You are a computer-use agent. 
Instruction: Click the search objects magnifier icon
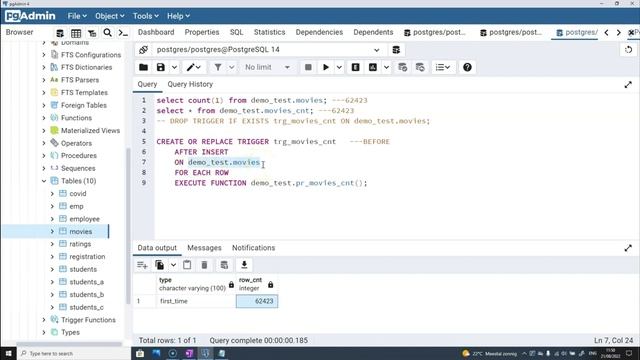pyautogui.click(x=107, y=33)
